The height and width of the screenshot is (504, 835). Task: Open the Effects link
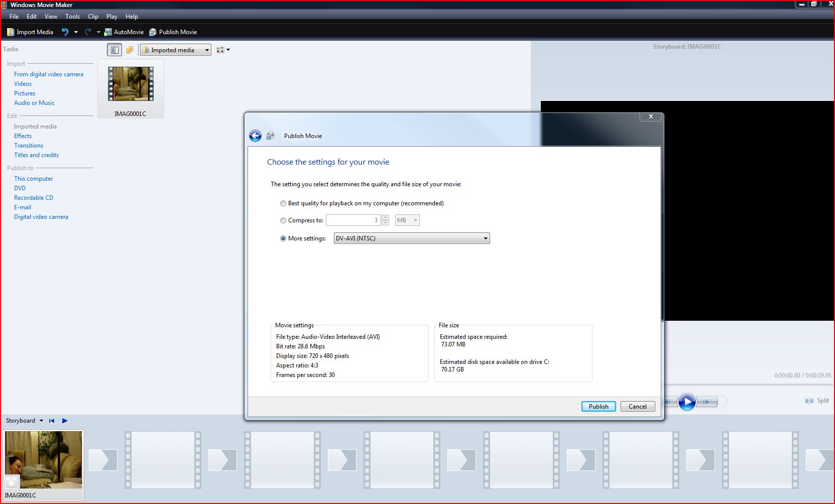coord(23,136)
